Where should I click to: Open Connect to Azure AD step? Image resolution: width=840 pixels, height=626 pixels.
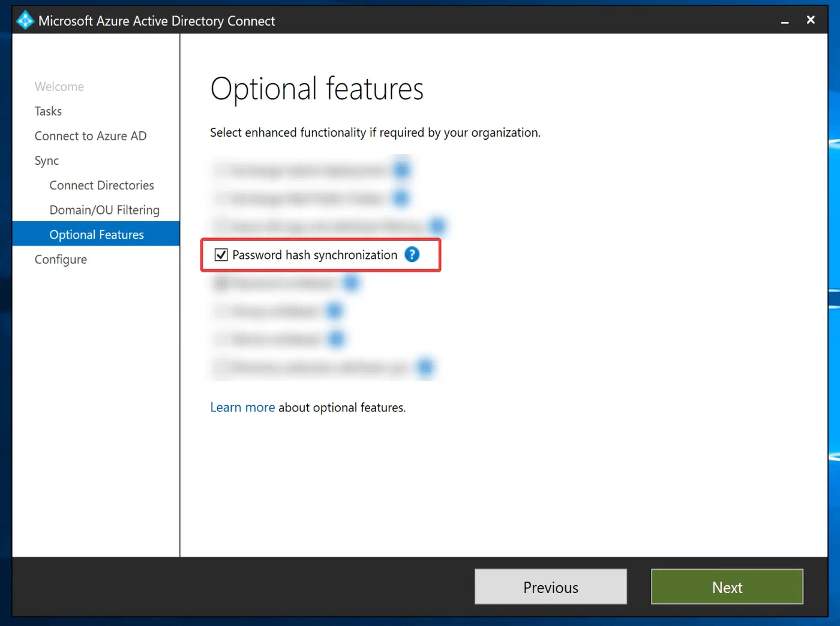(91, 136)
